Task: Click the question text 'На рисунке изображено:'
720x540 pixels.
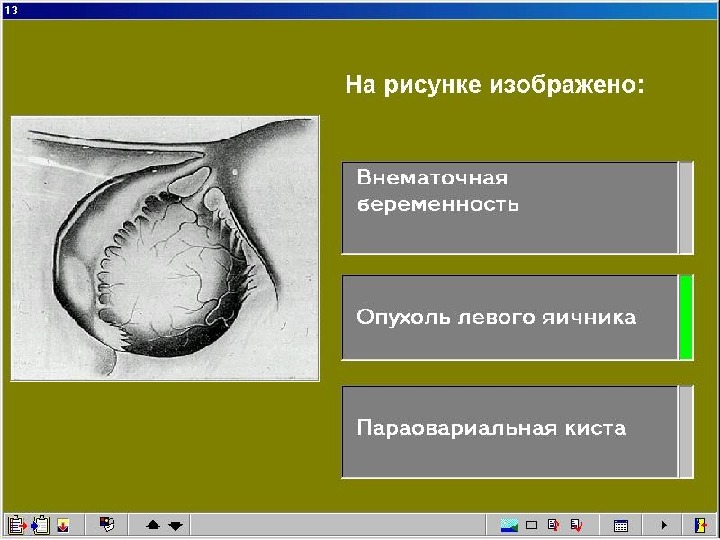Action: [x=495, y=85]
